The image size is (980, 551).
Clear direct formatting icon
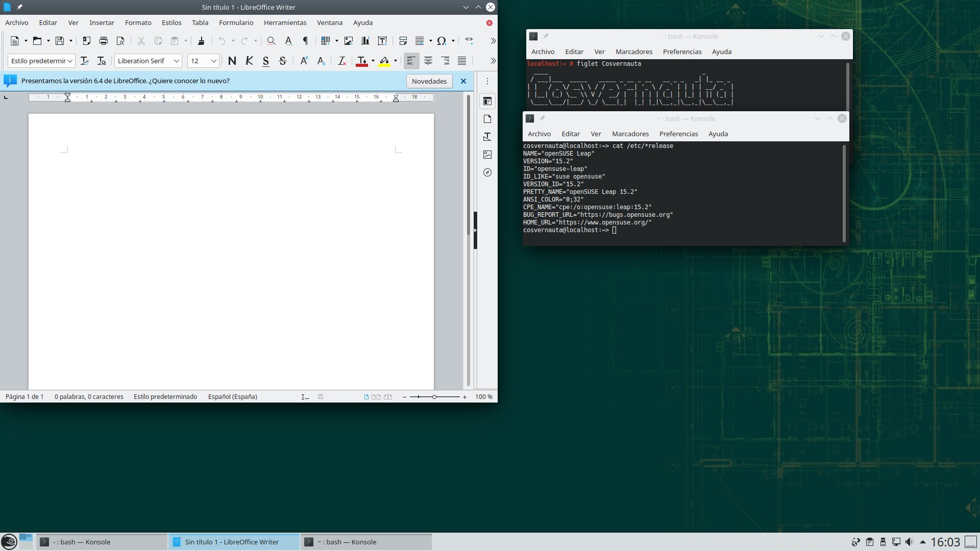(342, 61)
